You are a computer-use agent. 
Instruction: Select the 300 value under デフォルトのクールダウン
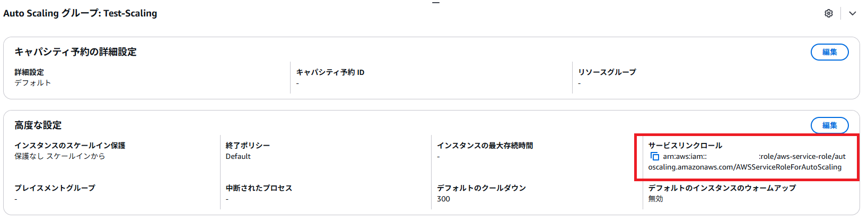click(x=443, y=199)
